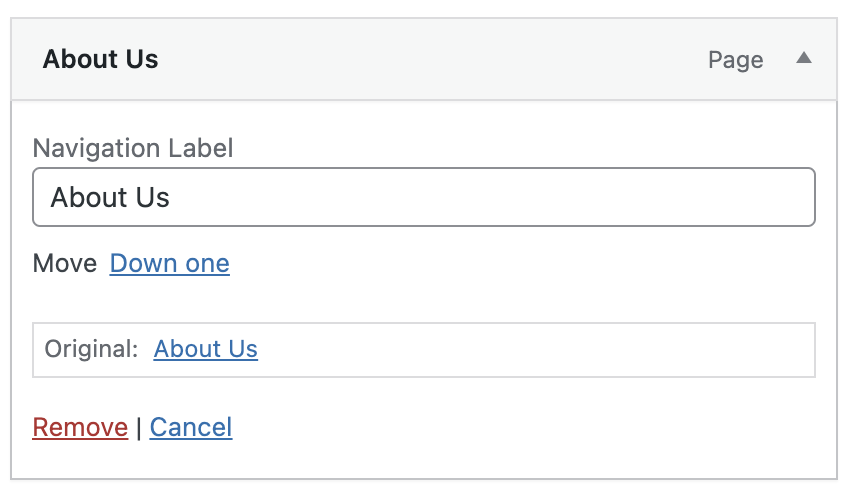Viewport: 856px width, 492px height.
Task: Click the Original: label text
Action: coord(91,349)
